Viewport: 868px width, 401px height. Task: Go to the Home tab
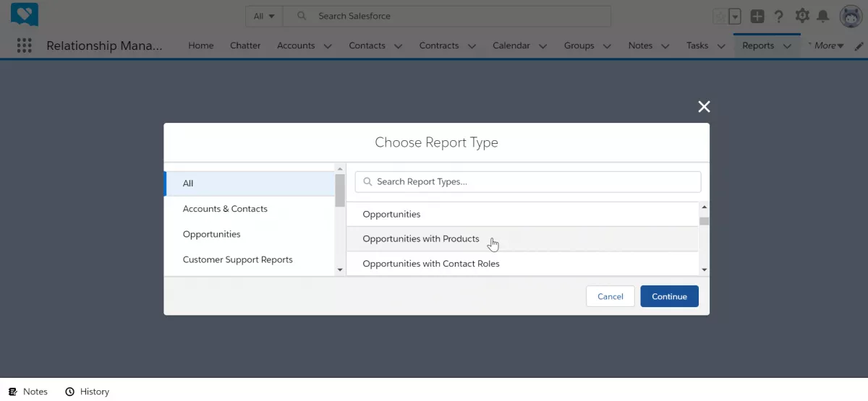click(x=201, y=46)
